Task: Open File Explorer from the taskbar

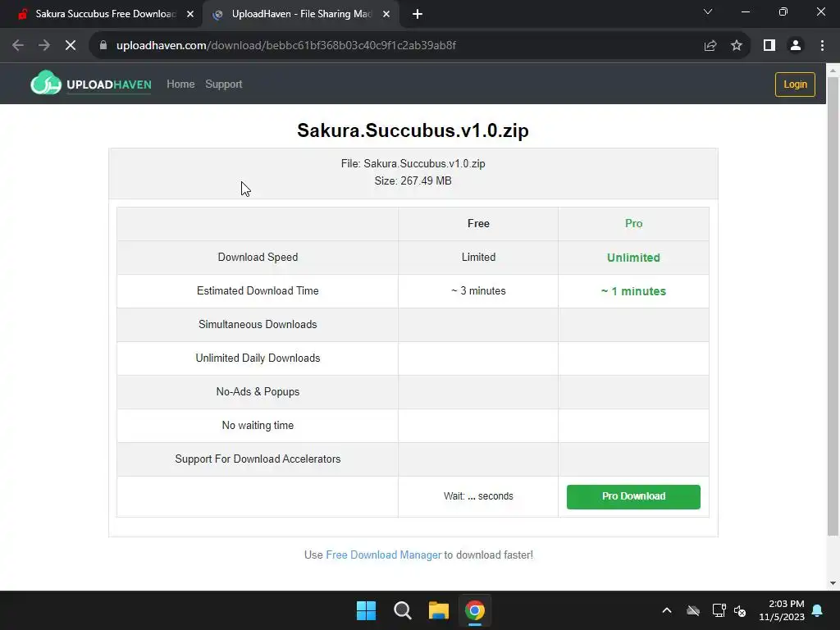Action: pos(438,610)
